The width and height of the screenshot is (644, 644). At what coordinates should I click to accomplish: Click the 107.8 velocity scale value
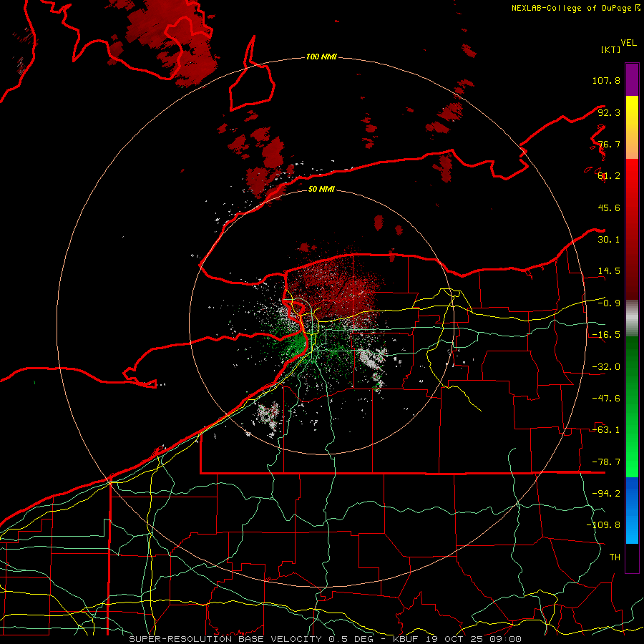point(606,80)
